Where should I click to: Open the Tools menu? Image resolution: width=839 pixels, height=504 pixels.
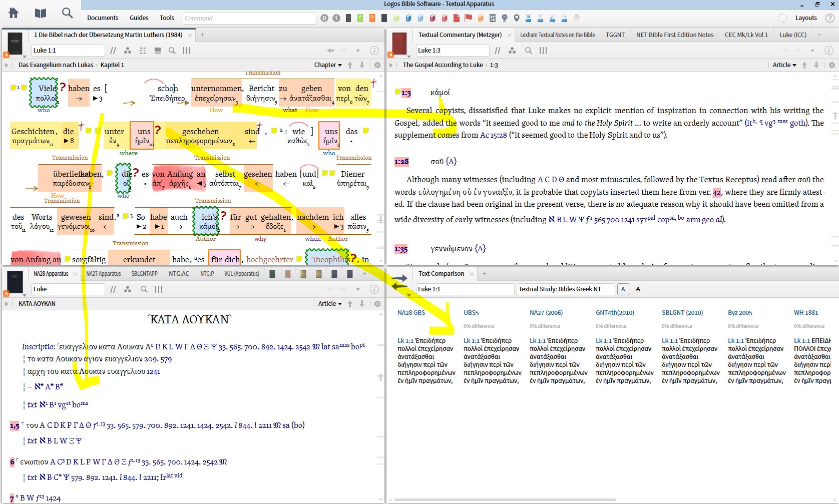click(x=167, y=18)
